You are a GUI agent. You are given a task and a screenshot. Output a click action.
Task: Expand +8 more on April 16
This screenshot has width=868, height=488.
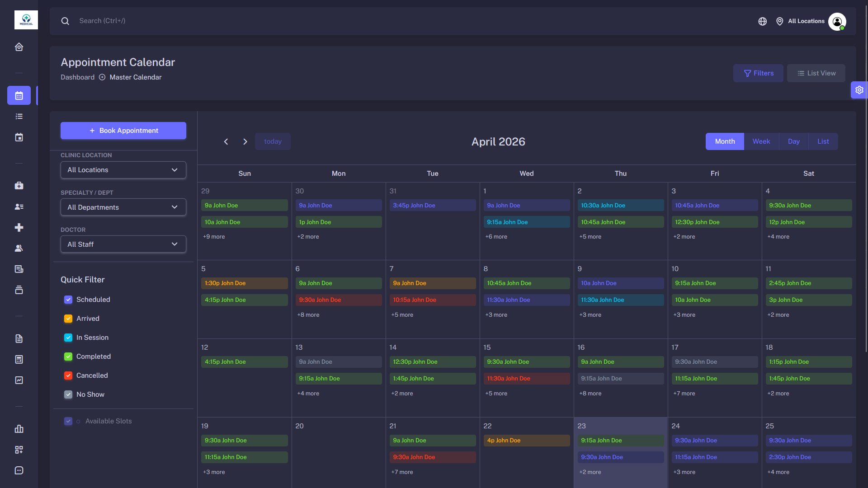coord(590,394)
